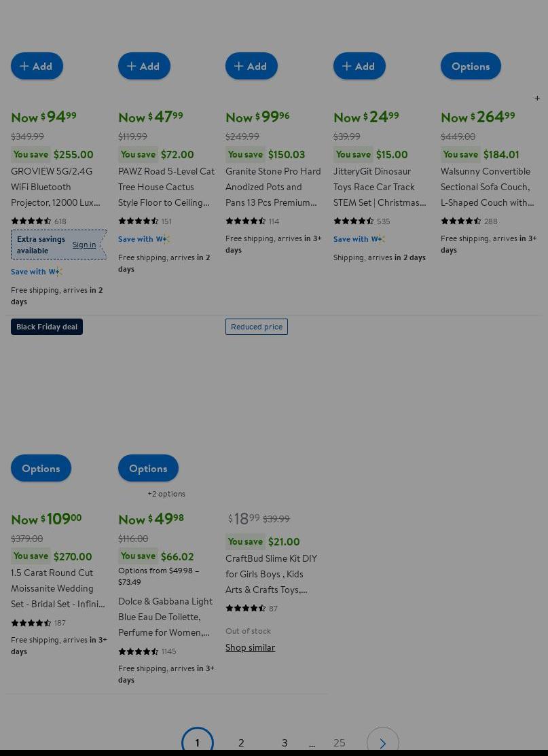The width and height of the screenshot is (548, 756).
Task: Open Options for Moissanite wedding set
Action: click(41, 468)
